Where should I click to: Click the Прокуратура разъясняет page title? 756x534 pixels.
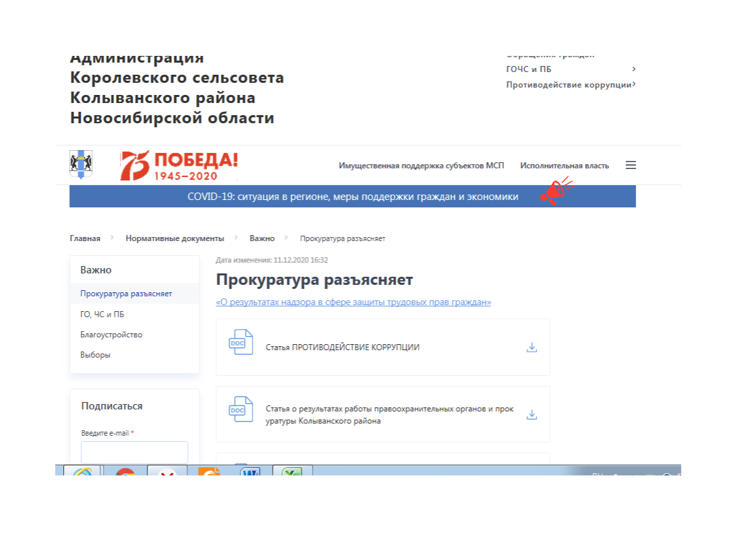pyautogui.click(x=315, y=279)
